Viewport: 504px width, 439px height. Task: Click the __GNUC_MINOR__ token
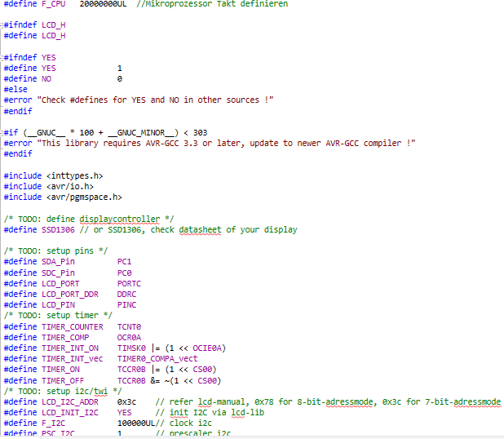click(x=143, y=133)
